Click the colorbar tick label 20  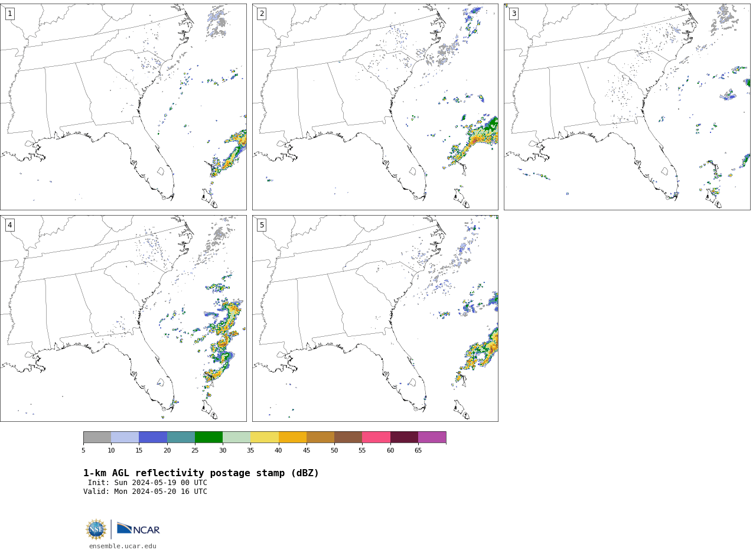167,451
